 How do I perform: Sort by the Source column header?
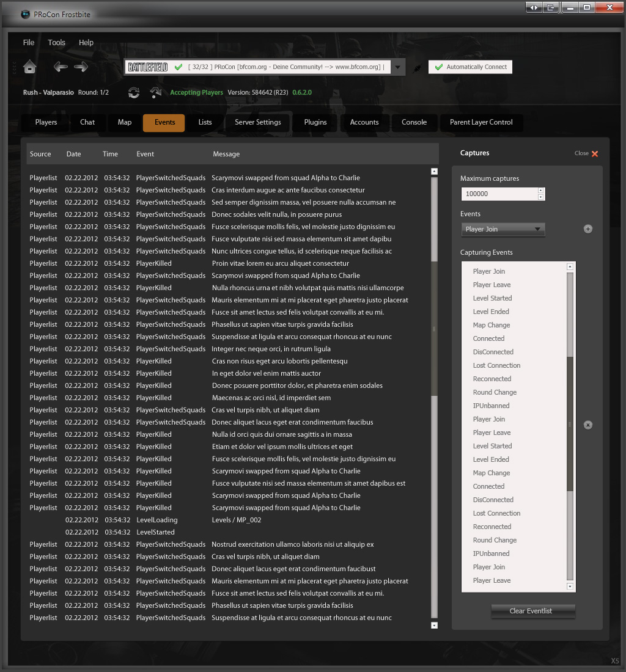coord(40,154)
